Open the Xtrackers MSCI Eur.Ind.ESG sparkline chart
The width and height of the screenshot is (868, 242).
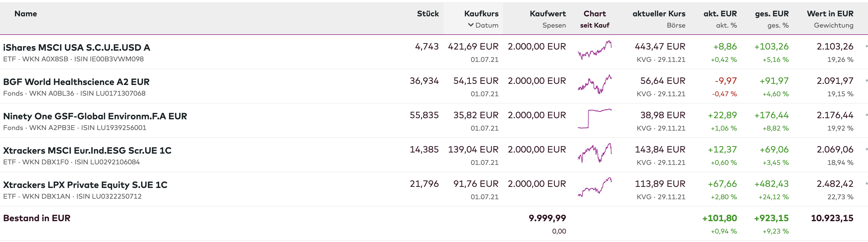pos(595,153)
